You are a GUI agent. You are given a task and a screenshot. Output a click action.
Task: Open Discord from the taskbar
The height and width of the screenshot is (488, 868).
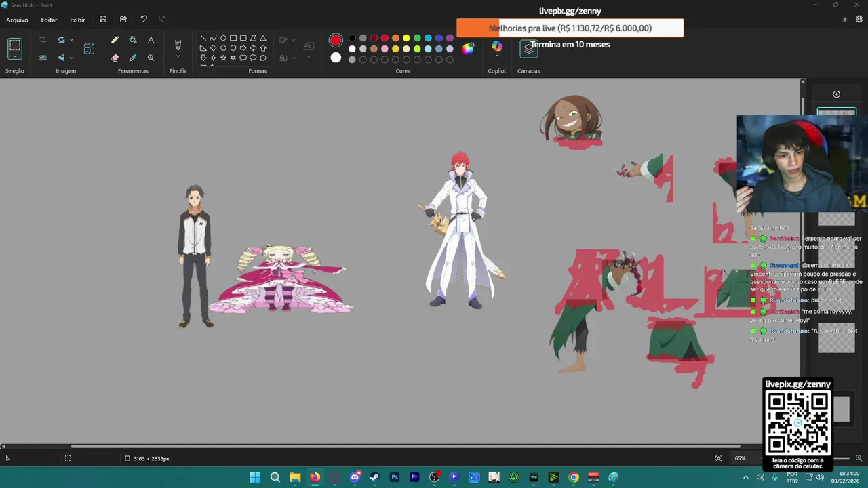[x=355, y=477]
